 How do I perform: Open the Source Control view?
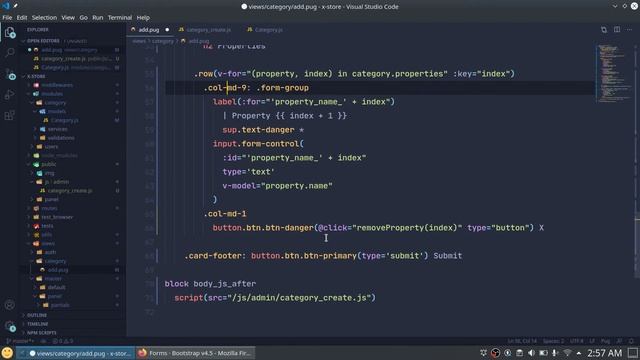(x=9, y=74)
